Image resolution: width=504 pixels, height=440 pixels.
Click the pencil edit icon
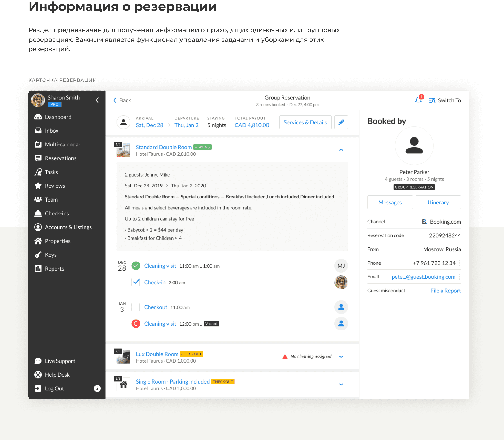click(x=341, y=122)
